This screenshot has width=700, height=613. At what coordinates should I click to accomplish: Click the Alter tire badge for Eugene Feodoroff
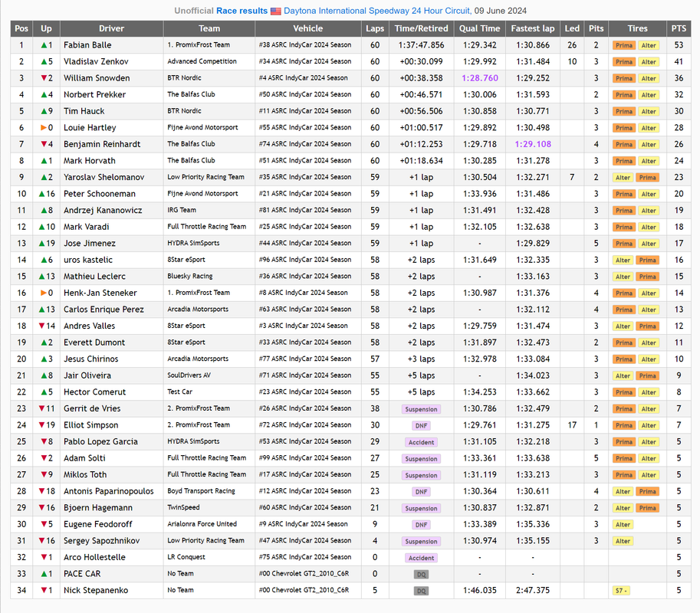pyautogui.click(x=623, y=525)
